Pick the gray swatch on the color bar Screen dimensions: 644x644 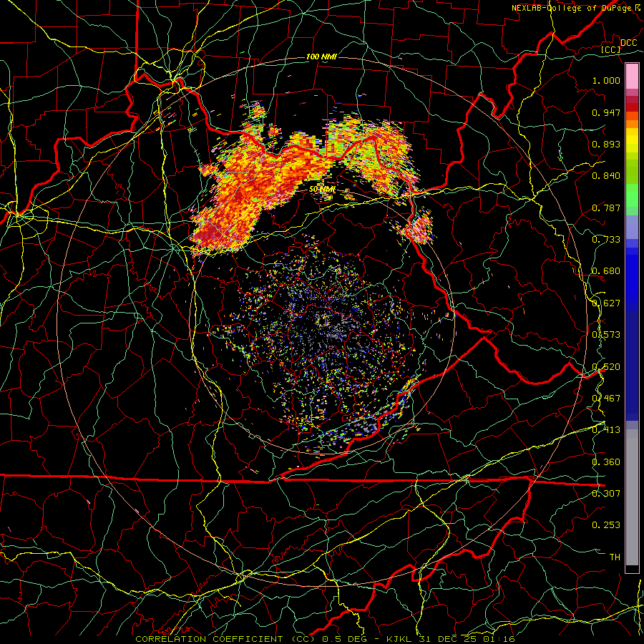click(632, 497)
